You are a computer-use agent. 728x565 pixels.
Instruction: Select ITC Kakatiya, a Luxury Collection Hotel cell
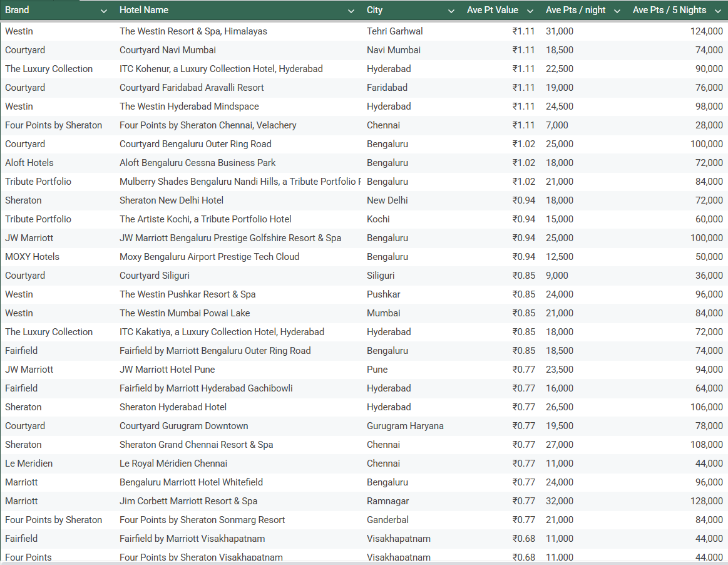[222, 332]
